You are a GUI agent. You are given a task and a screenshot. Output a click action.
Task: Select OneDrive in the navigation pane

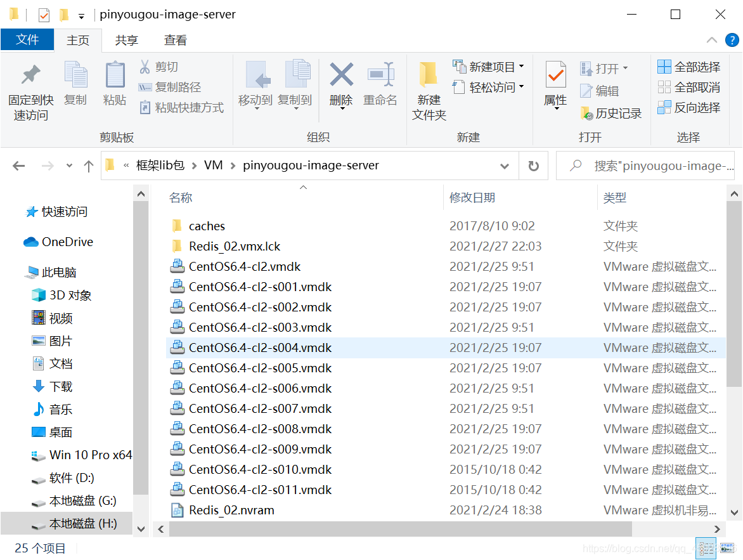tap(58, 242)
